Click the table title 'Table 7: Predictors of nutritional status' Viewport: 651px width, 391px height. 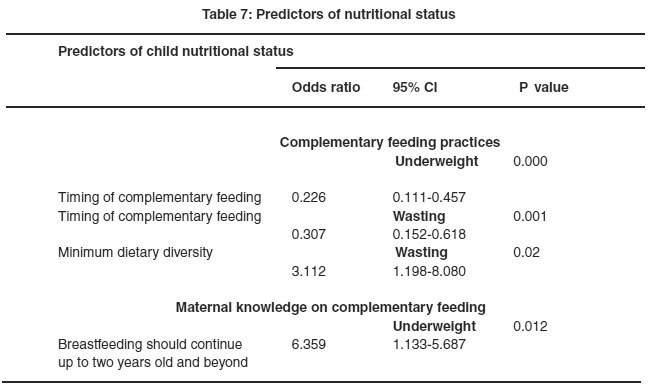(x=328, y=15)
